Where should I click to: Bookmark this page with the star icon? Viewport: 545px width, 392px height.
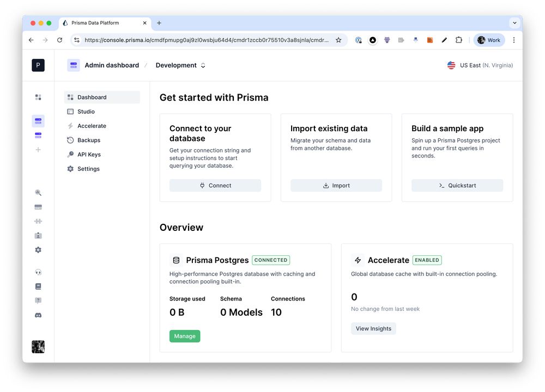click(x=338, y=40)
